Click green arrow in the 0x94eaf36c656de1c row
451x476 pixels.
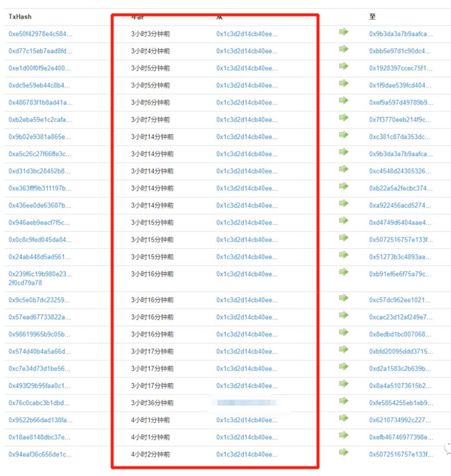pos(344,453)
